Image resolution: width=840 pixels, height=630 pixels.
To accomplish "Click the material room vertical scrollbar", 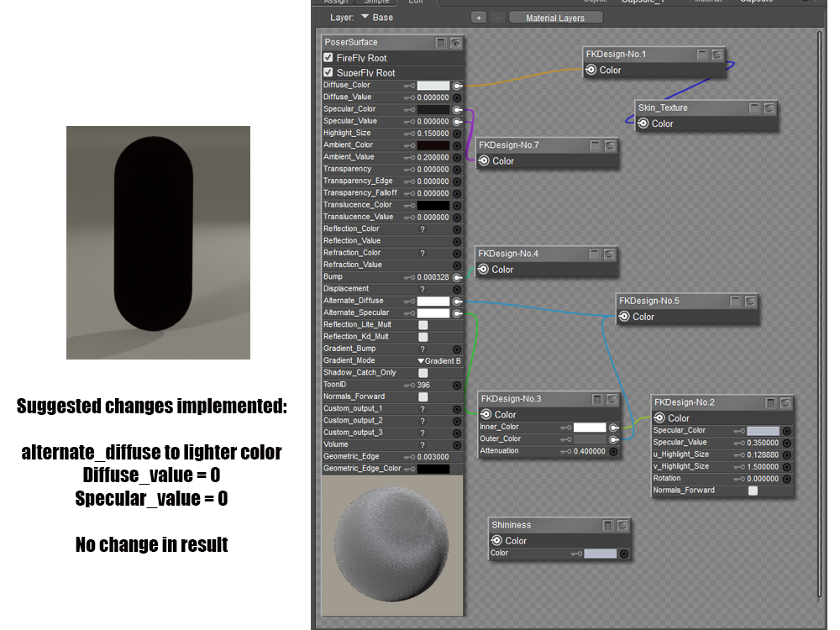I will click(819, 314).
